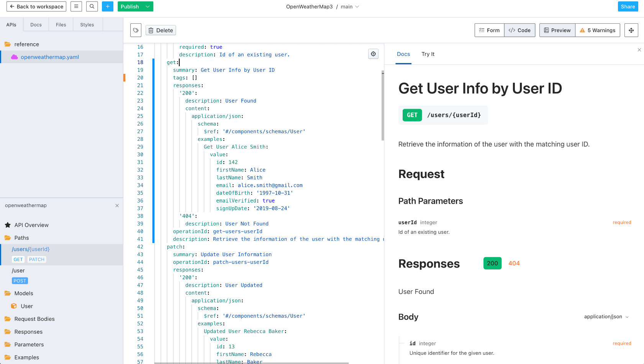Click the blue plus add icon
Screen dimensions: 644x364
pyautogui.click(x=108, y=7)
